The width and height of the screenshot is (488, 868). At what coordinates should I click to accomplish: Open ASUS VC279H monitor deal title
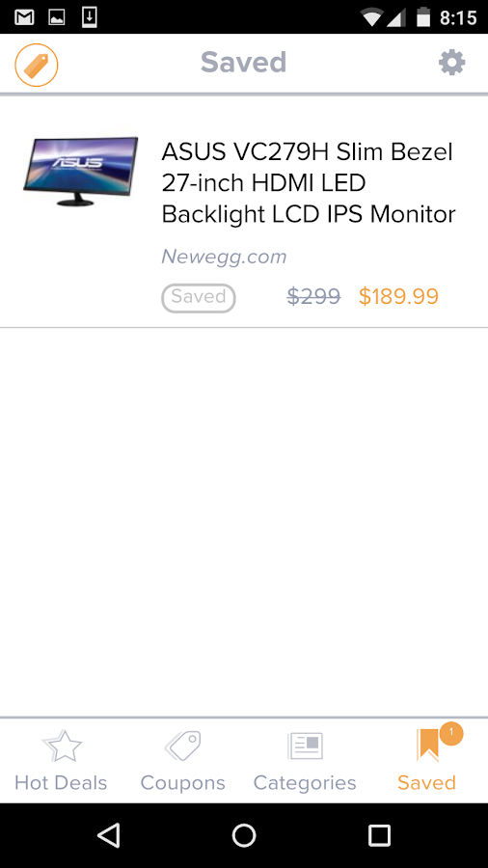coord(309,183)
